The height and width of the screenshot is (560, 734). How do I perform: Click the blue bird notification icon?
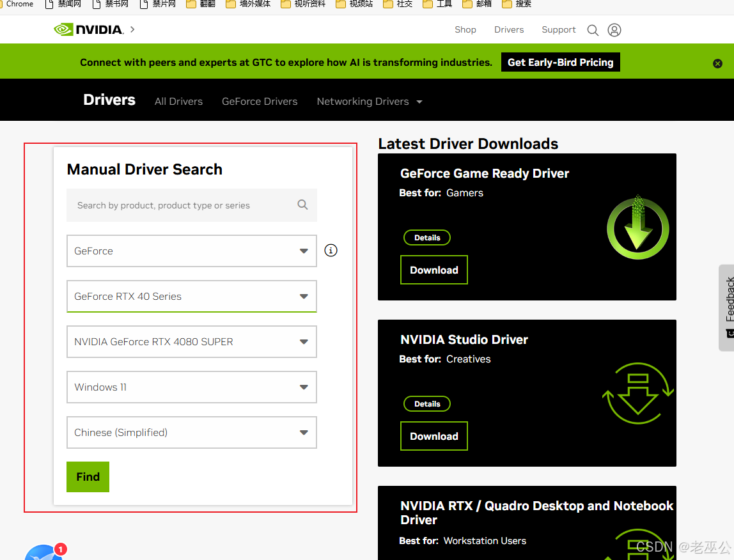pyautogui.click(x=45, y=552)
